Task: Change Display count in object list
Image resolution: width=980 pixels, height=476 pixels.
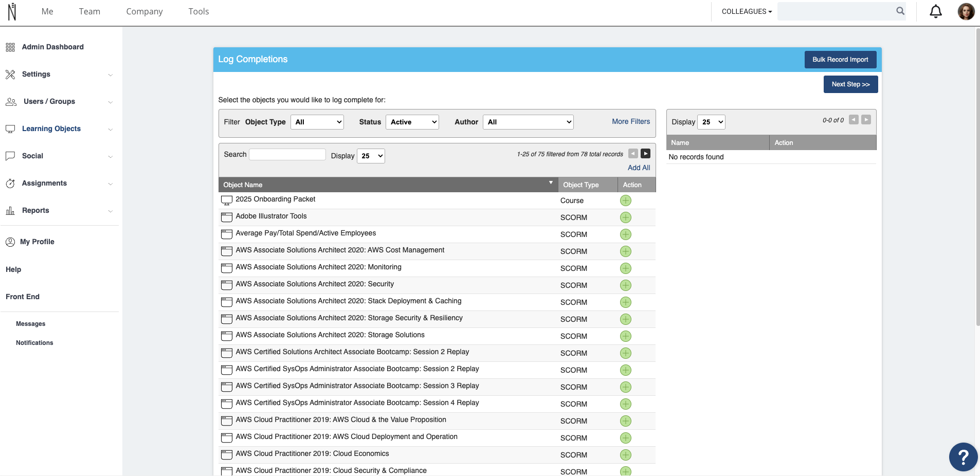Action: [371, 156]
